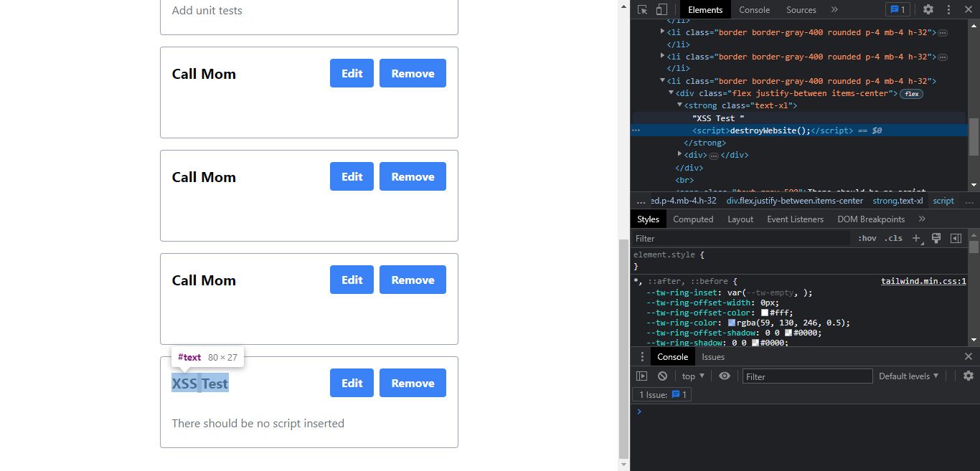
Task: Expand the collapsed div below the strong node
Action: point(679,154)
